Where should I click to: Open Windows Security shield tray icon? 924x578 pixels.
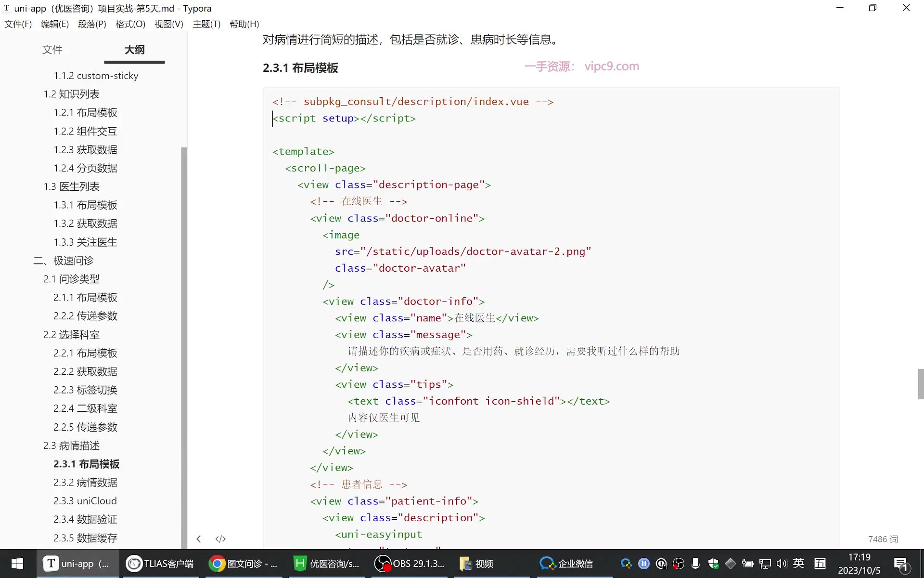713,564
